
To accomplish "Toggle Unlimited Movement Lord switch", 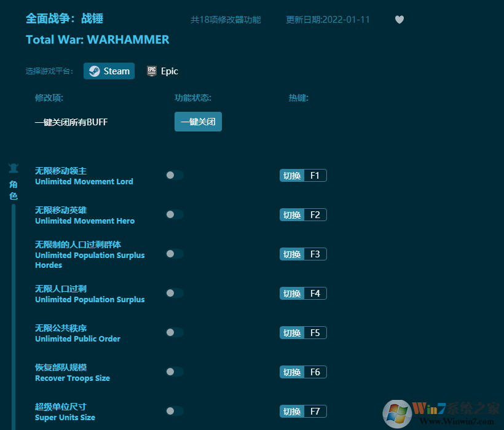I will 175,175.
